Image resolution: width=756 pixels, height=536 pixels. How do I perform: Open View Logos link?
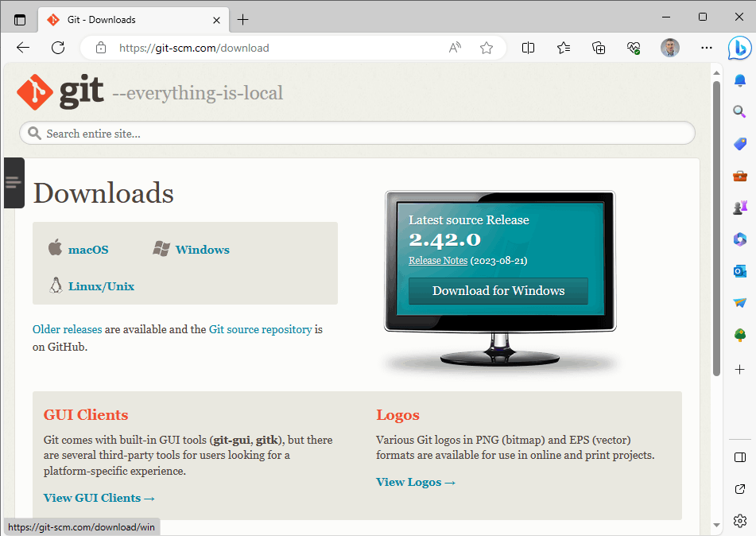point(416,482)
